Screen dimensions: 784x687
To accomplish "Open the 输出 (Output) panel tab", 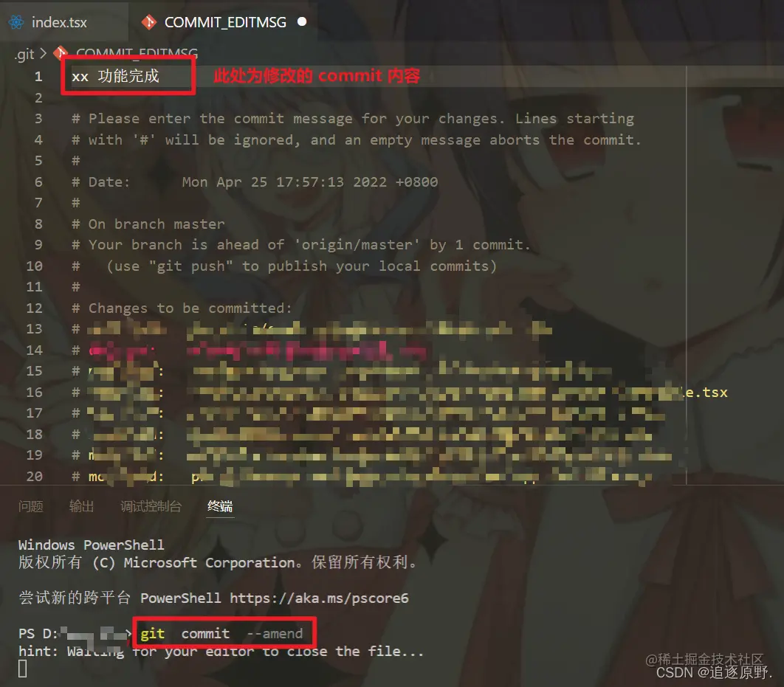I will click(81, 506).
